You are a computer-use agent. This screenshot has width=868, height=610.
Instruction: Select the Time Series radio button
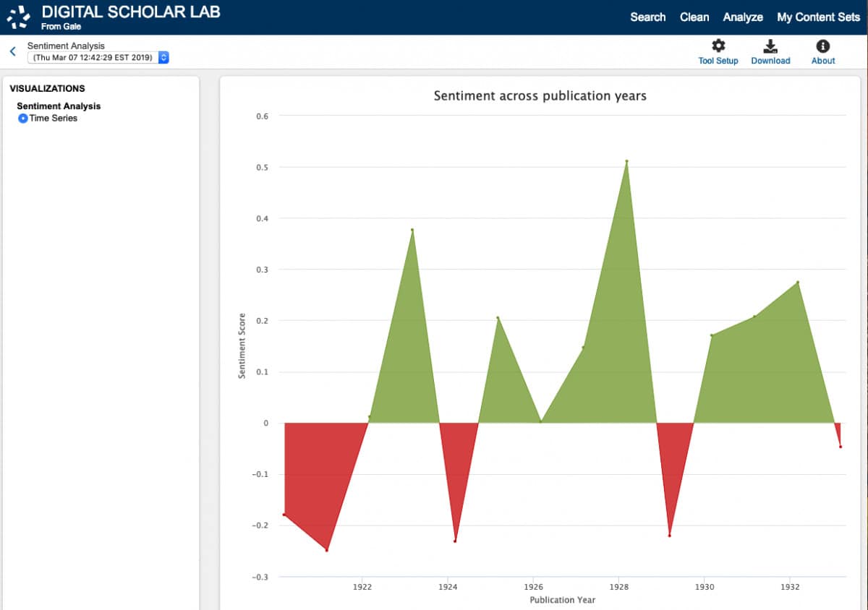click(22, 118)
